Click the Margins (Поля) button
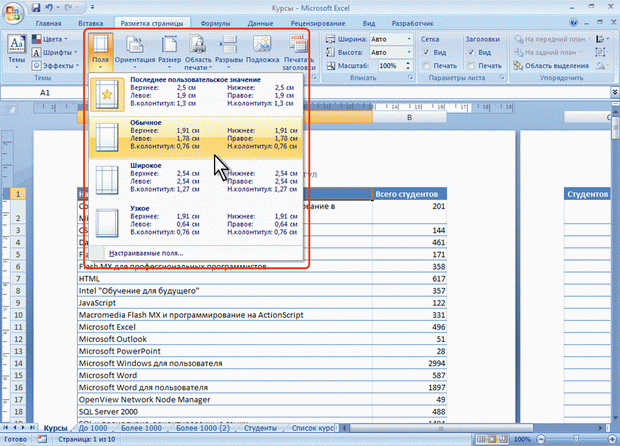Viewport: 620px width, 446px height. click(x=100, y=52)
